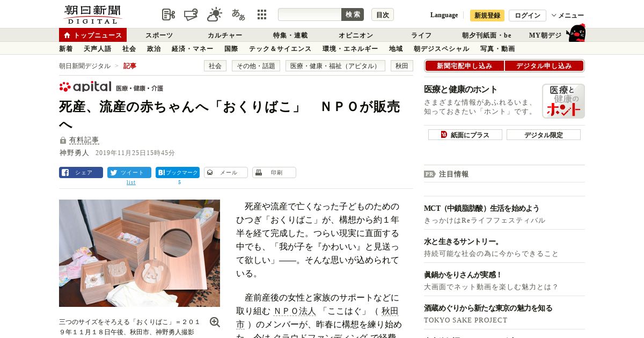Click the 医療・健康・福祉（アピタル） tag
The image size is (644, 338).
[335, 65]
